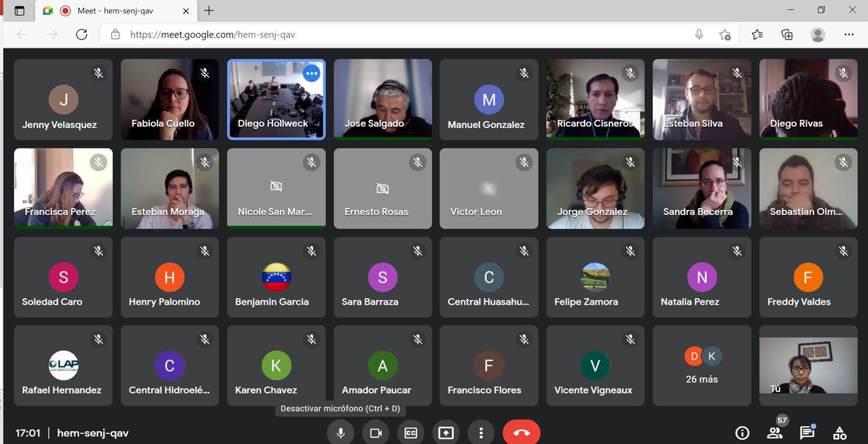Select Central Hidroelé... tile

tap(170, 365)
